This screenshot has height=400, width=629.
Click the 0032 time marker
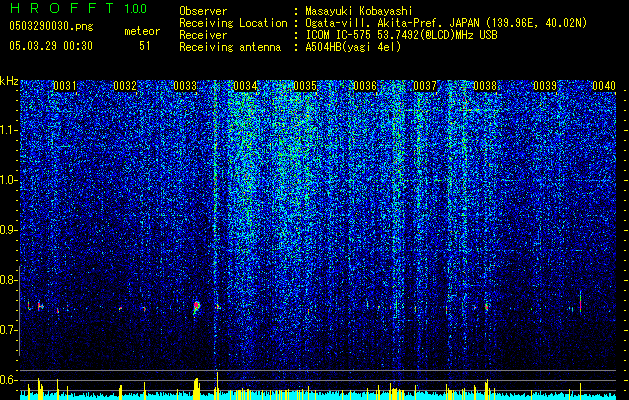125,86
